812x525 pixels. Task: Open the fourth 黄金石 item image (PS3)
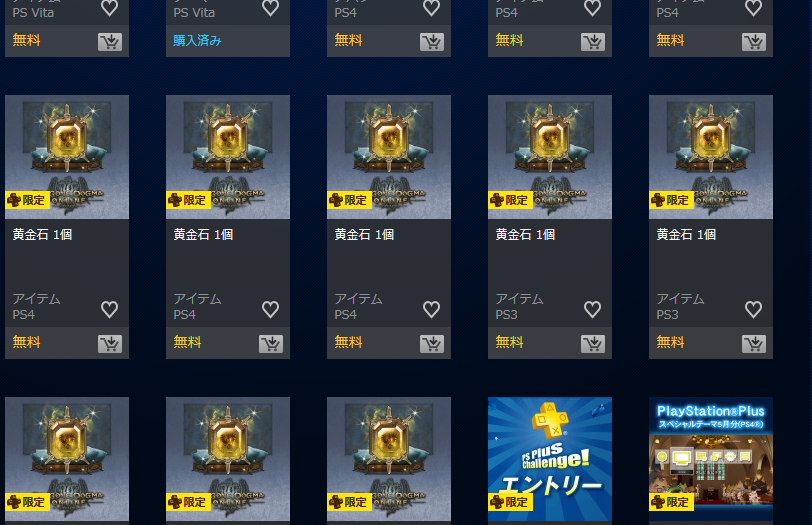[x=550, y=157]
